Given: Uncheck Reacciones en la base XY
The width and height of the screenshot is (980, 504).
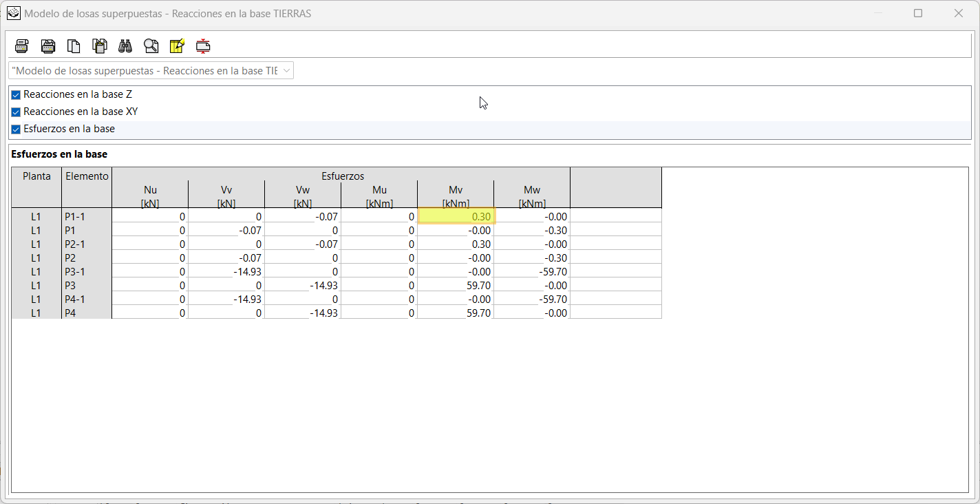Looking at the screenshot, I should coord(16,112).
